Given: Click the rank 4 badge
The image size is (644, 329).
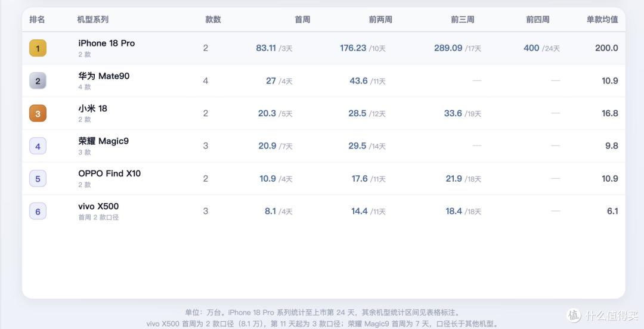Looking at the screenshot, I should [38, 146].
